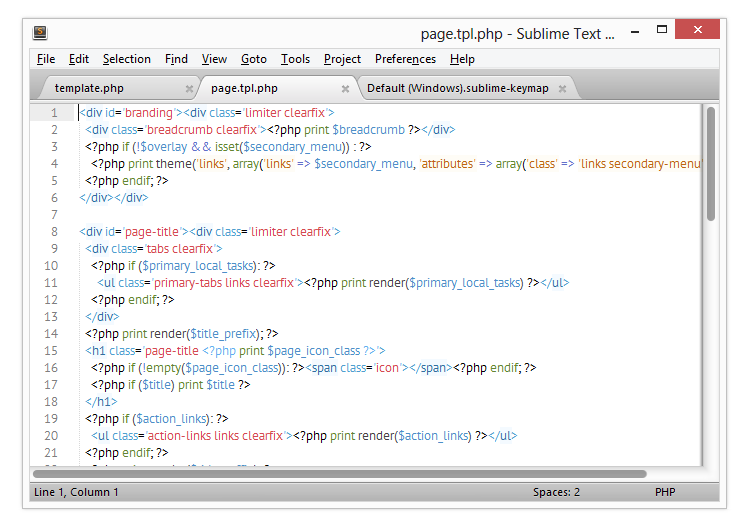Close the page.tpl.php tab
This screenshot has height=529, width=735.
pyautogui.click(x=345, y=89)
